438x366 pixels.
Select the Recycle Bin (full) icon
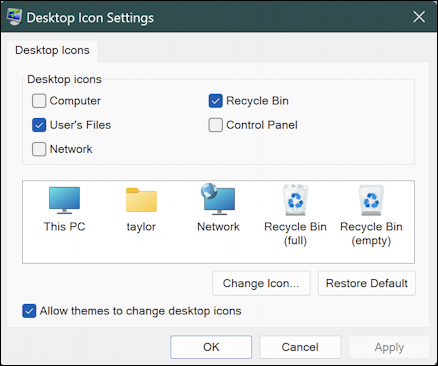(x=295, y=200)
